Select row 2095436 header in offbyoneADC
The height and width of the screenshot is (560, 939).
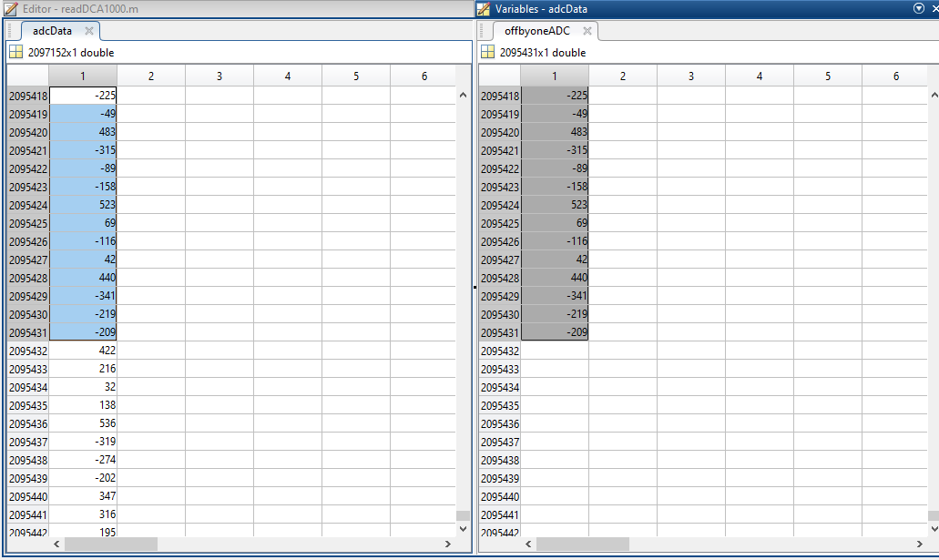point(500,424)
